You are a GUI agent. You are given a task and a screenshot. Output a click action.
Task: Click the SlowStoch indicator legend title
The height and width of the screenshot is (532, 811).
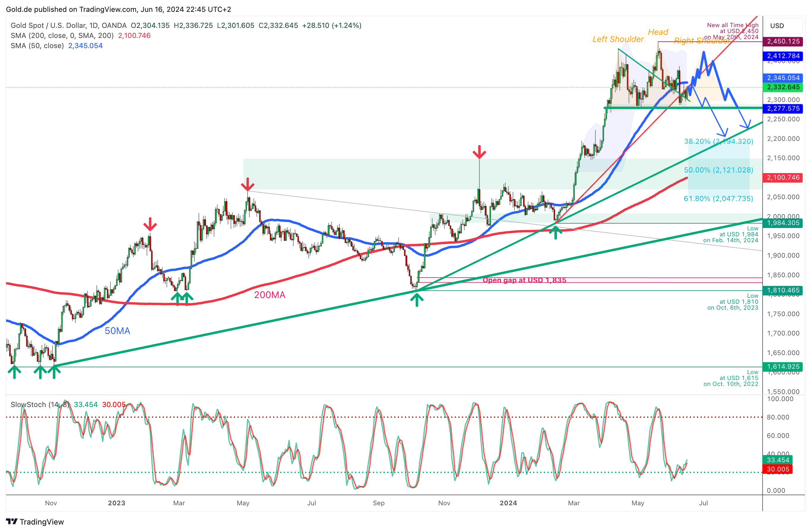click(x=40, y=405)
